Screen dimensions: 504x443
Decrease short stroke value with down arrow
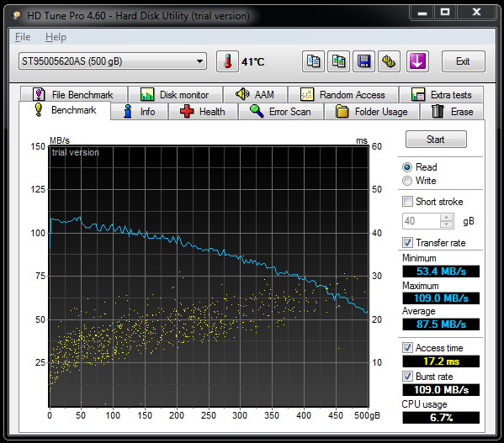point(446,224)
